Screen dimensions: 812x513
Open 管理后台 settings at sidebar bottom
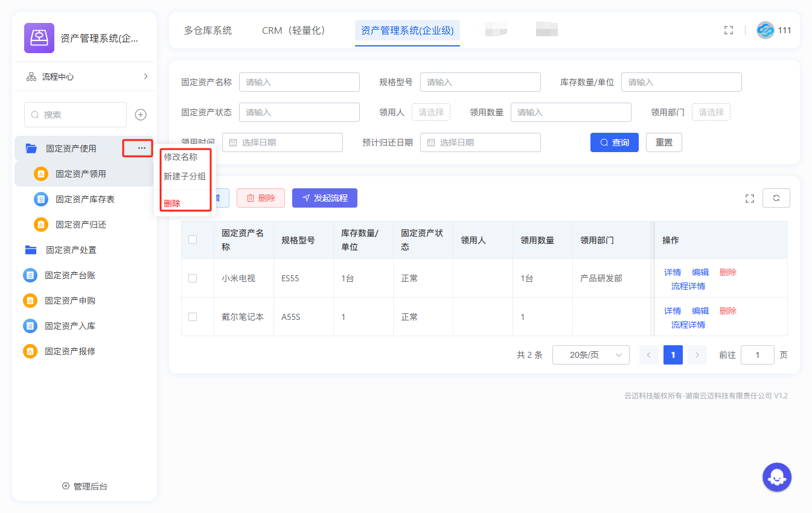click(85, 486)
